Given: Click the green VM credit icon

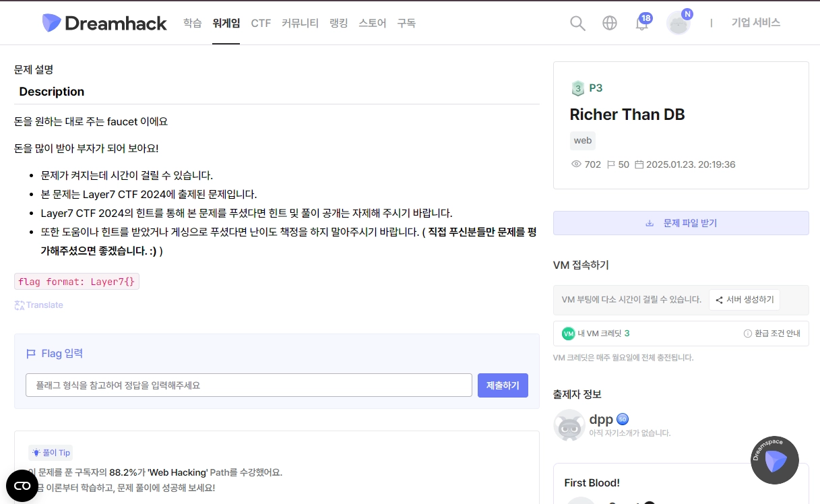Looking at the screenshot, I should pos(568,334).
